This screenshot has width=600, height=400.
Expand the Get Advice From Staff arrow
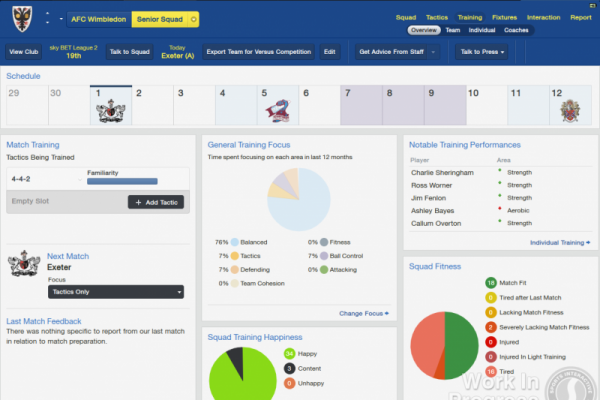[434, 52]
